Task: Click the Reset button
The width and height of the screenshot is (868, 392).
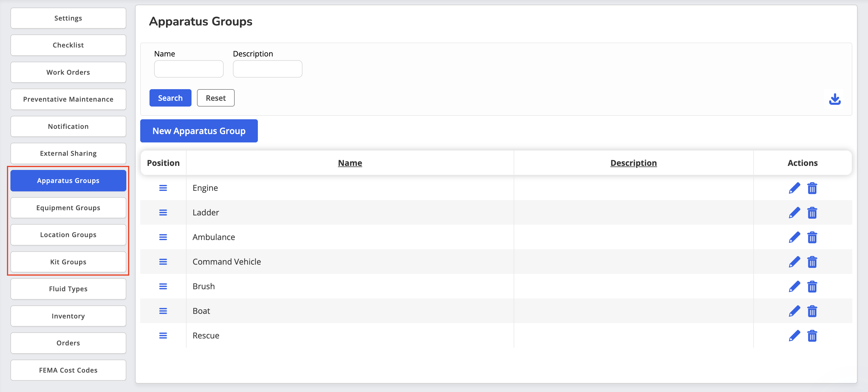Action: click(216, 98)
